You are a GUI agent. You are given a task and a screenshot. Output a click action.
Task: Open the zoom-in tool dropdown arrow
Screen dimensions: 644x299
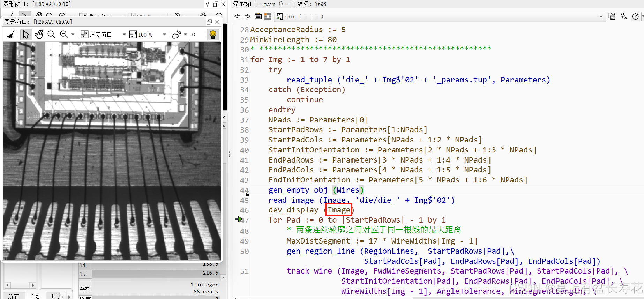[73, 35]
